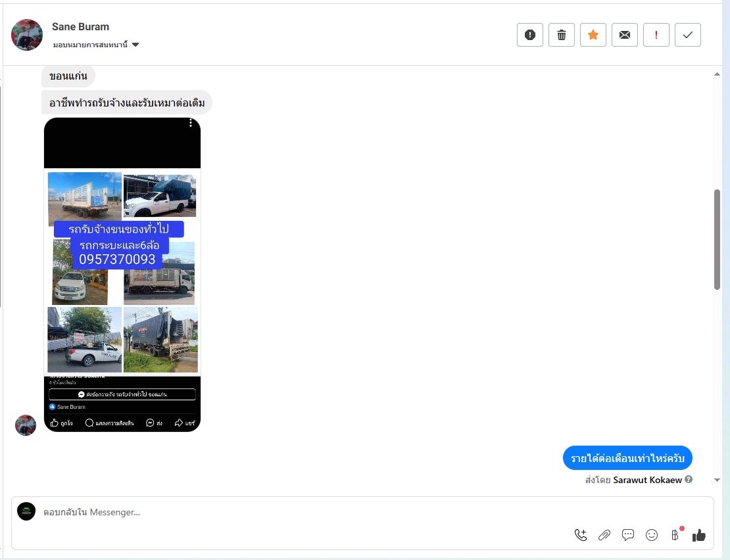Click Sane Buram's header avatar

click(27, 35)
